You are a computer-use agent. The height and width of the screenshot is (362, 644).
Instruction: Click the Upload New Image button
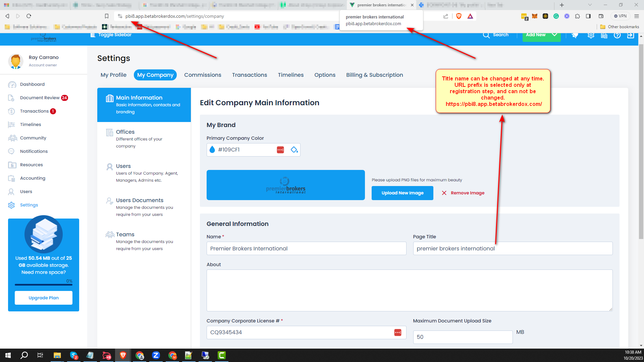[x=402, y=193]
